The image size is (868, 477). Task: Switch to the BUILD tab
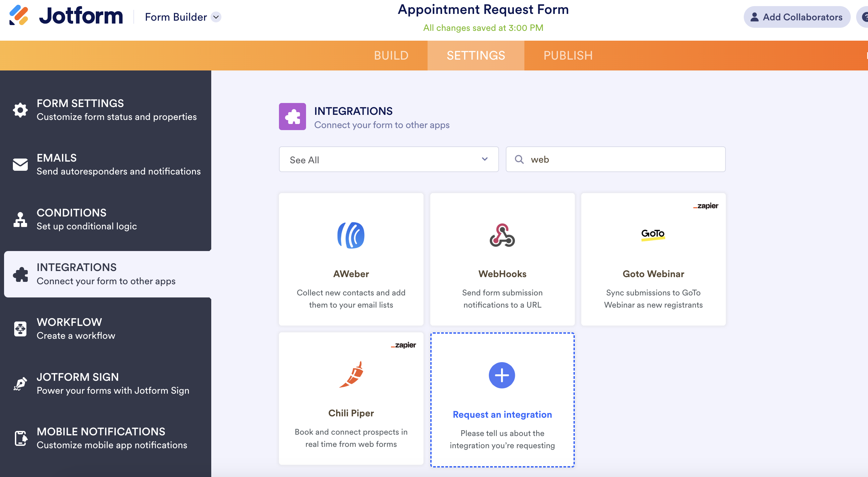coord(391,56)
